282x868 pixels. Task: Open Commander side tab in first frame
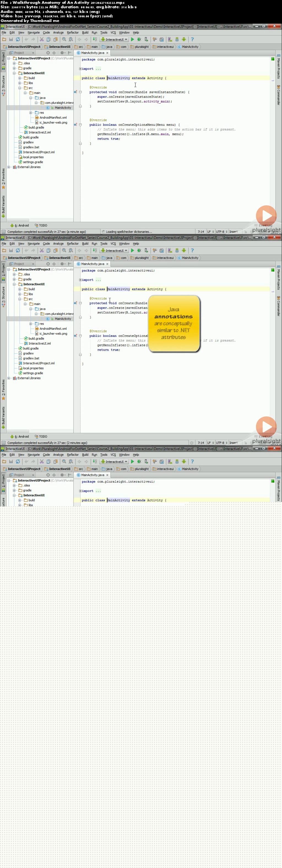(x=279, y=95)
